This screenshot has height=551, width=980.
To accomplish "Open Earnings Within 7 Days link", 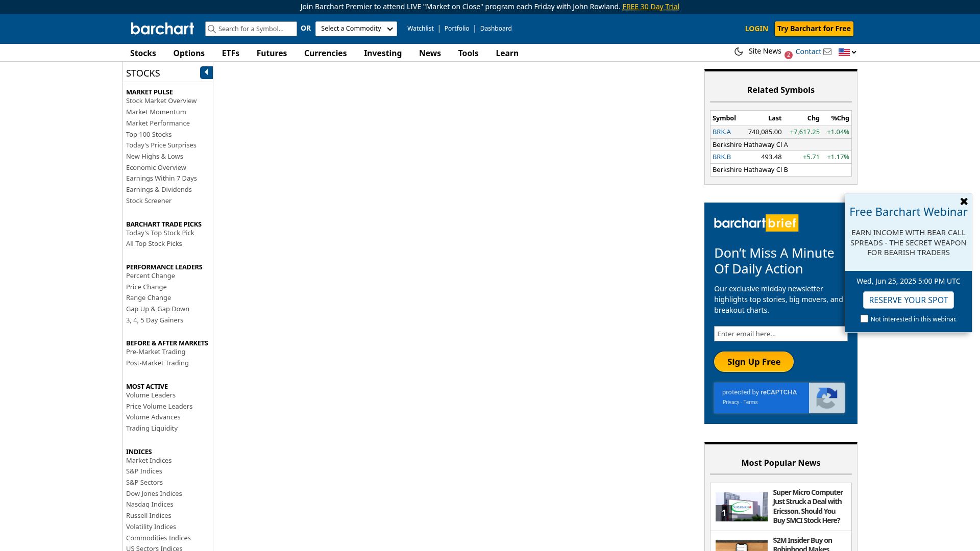I will pos(161,178).
